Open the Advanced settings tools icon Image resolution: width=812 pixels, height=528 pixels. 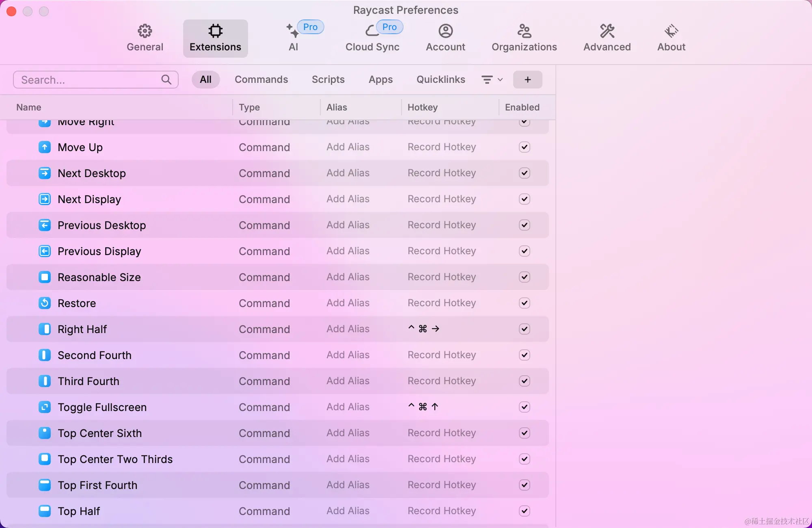click(607, 31)
